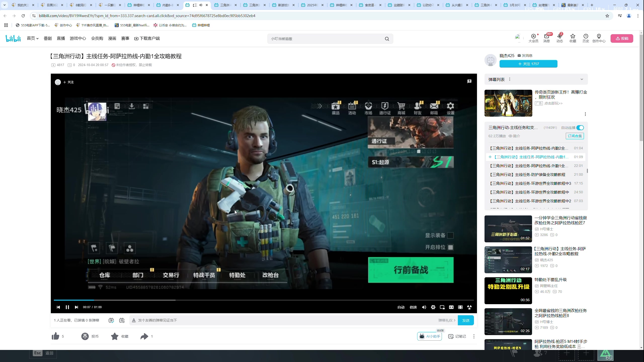Open 弹幕礼仪 etiquette link
The height and width of the screenshot is (362, 644).
(447, 320)
